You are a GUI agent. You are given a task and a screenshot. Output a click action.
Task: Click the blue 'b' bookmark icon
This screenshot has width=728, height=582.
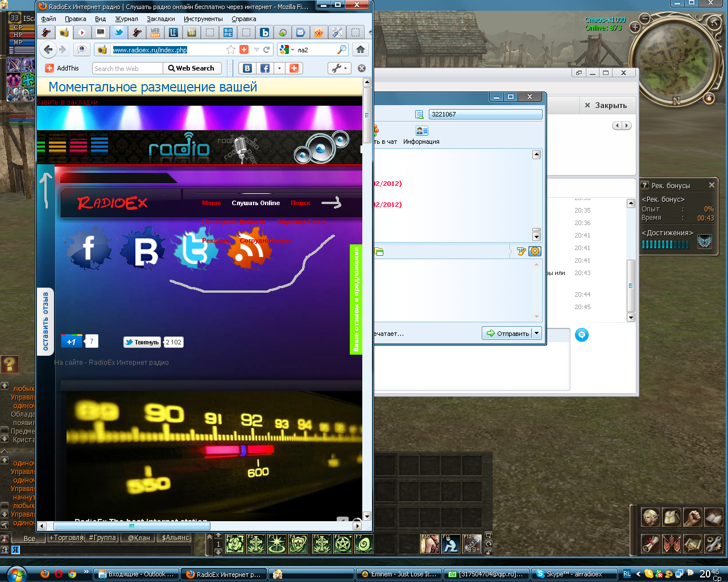(x=264, y=32)
